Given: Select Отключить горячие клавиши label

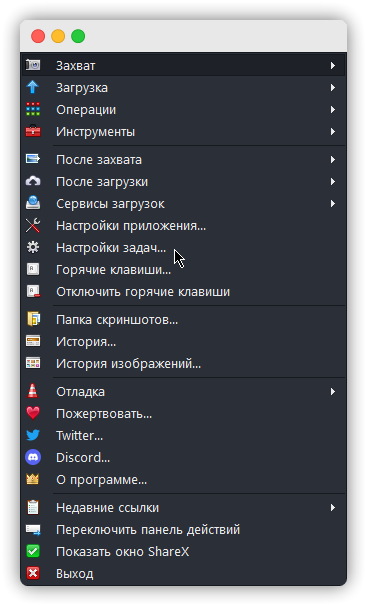Looking at the screenshot, I should coord(143,292).
